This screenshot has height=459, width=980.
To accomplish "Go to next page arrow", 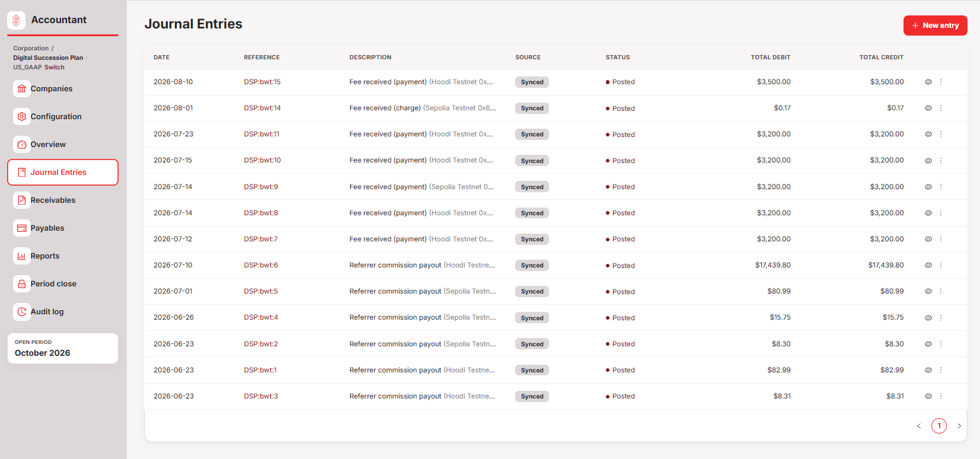I will tap(959, 426).
